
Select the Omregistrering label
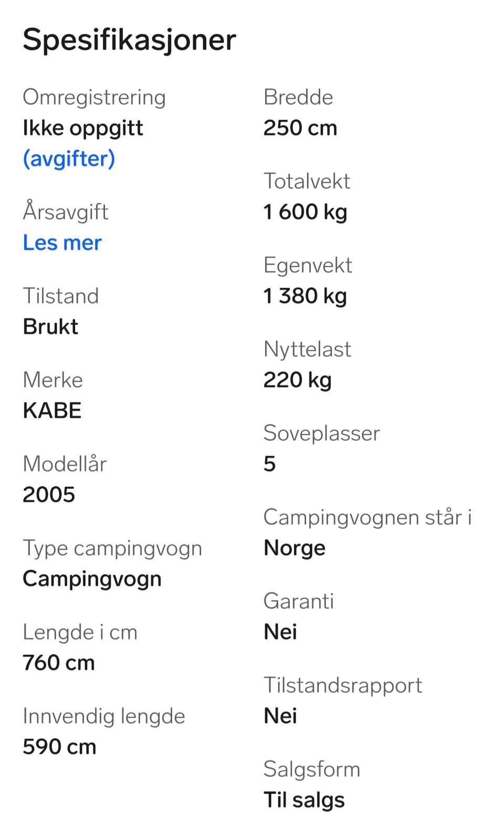click(94, 98)
